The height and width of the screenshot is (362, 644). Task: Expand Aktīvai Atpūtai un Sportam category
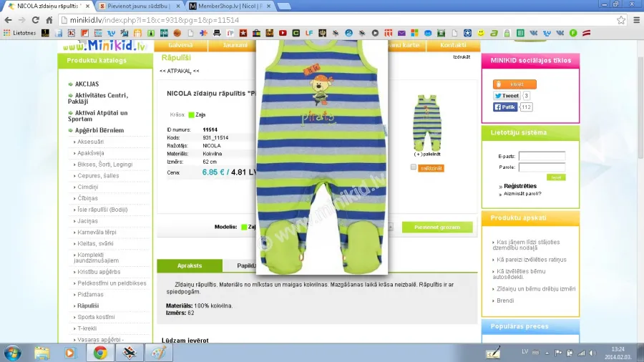(98, 116)
